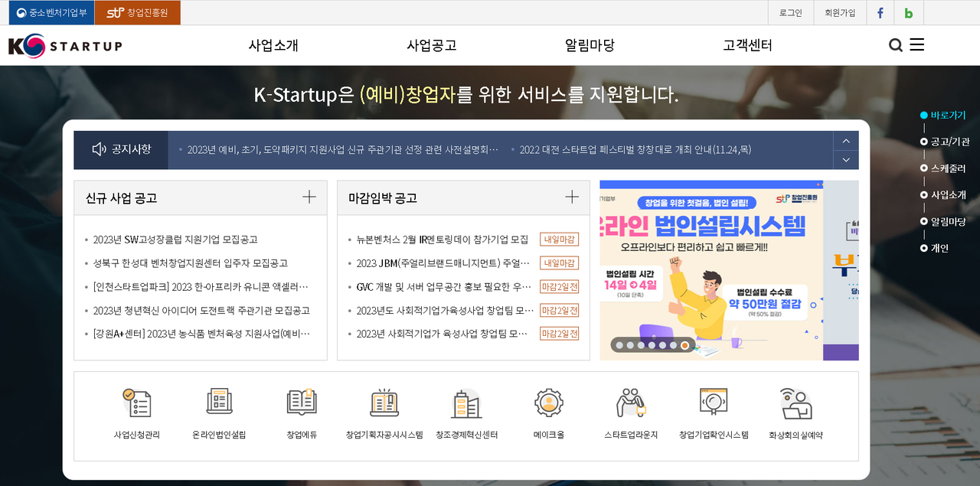This screenshot has width=980, height=486.
Task: Open the 화상회의실예약 icon
Action: tap(795, 403)
